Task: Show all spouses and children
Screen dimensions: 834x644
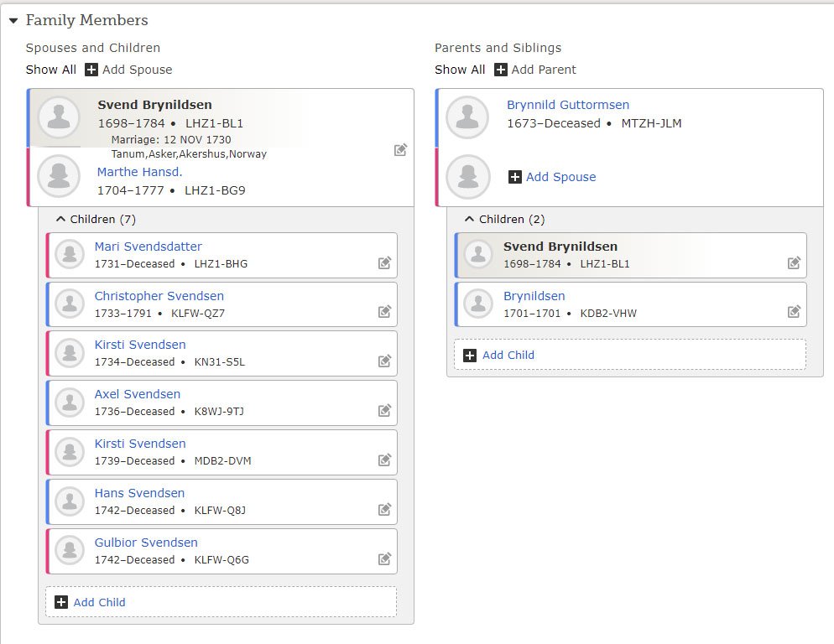Action: coord(51,70)
